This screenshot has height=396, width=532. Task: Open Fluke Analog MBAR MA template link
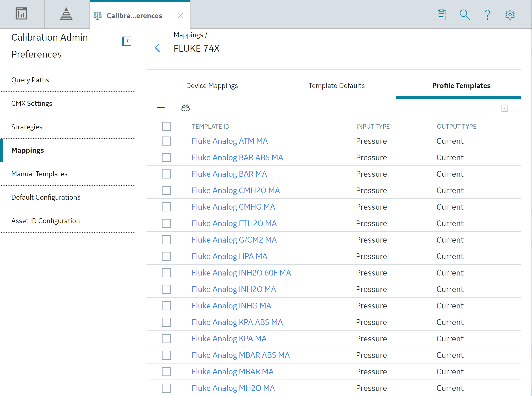click(232, 372)
